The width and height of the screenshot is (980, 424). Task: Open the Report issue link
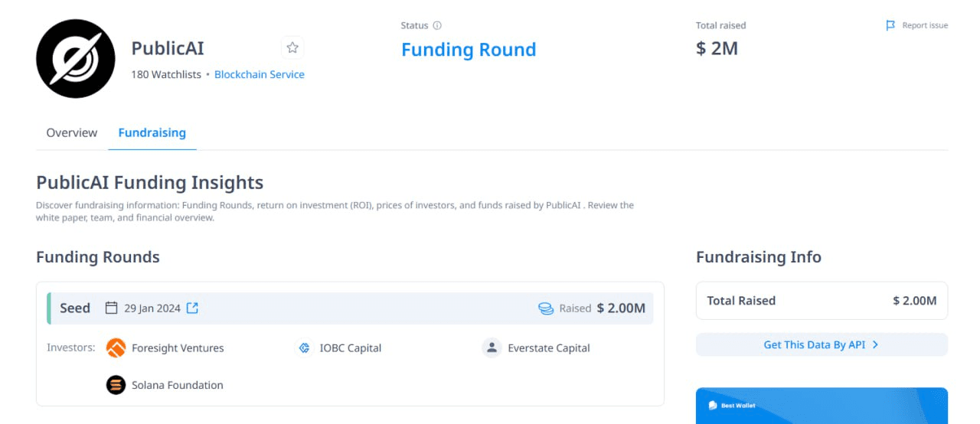925,25
